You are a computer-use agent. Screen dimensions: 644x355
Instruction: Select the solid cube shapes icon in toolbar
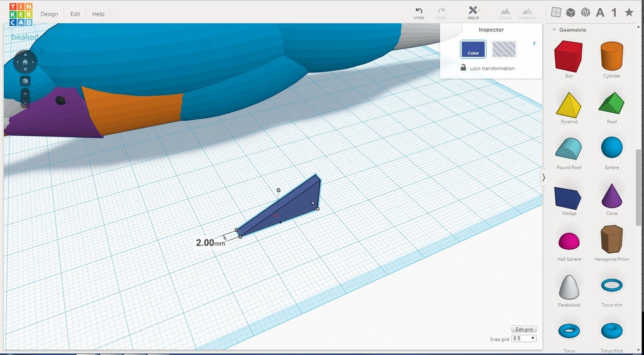point(570,13)
